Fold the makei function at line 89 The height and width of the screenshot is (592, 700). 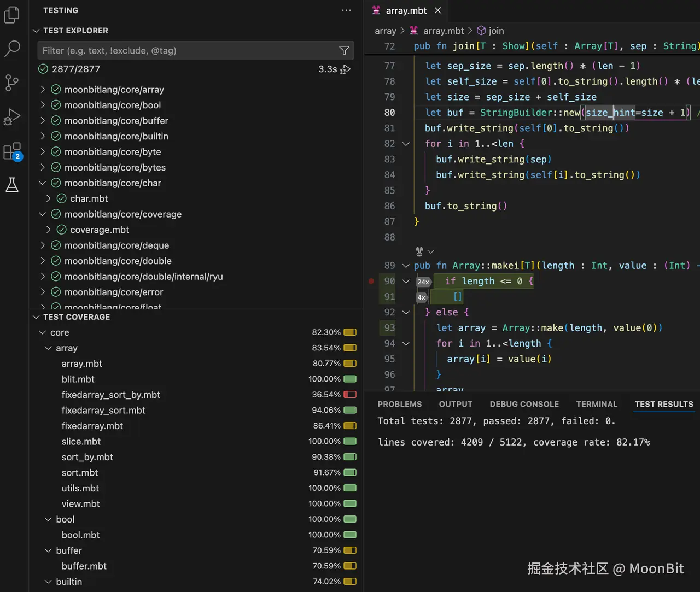406,266
